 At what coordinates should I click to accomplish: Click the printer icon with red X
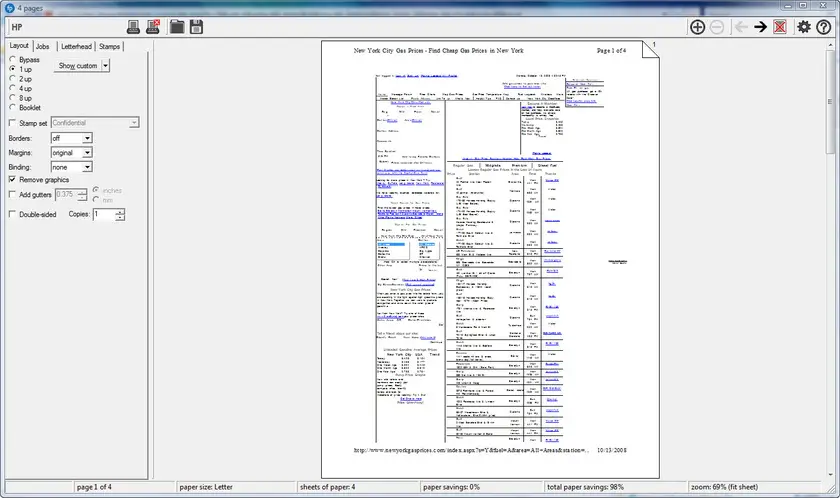(153, 27)
